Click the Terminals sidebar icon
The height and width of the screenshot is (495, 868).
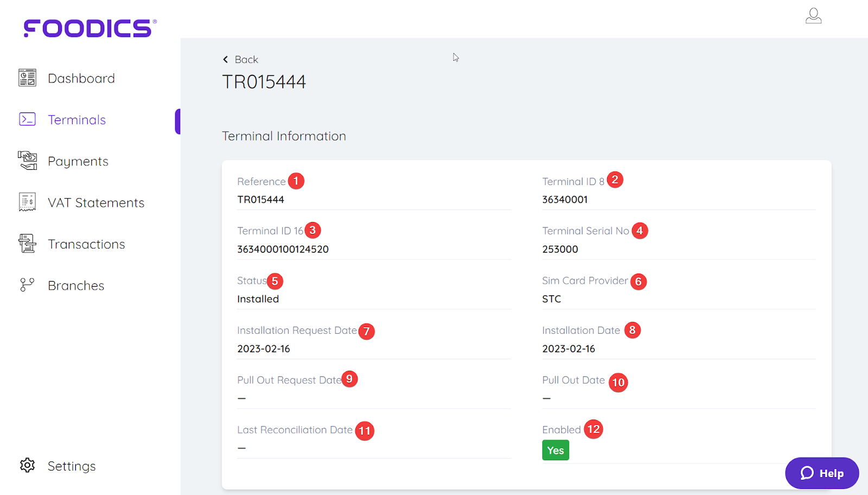[x=27, y=119]
